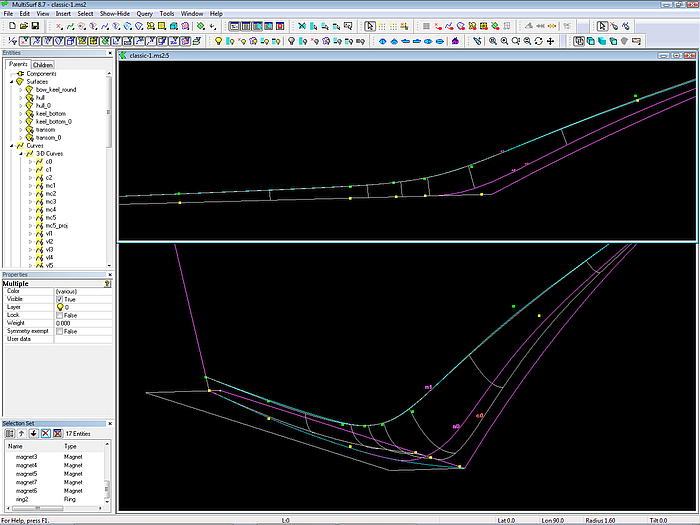This screenshot has height=525, width=700.
Task: Expand the mc5_proj curve node
Action: point(30,225)
